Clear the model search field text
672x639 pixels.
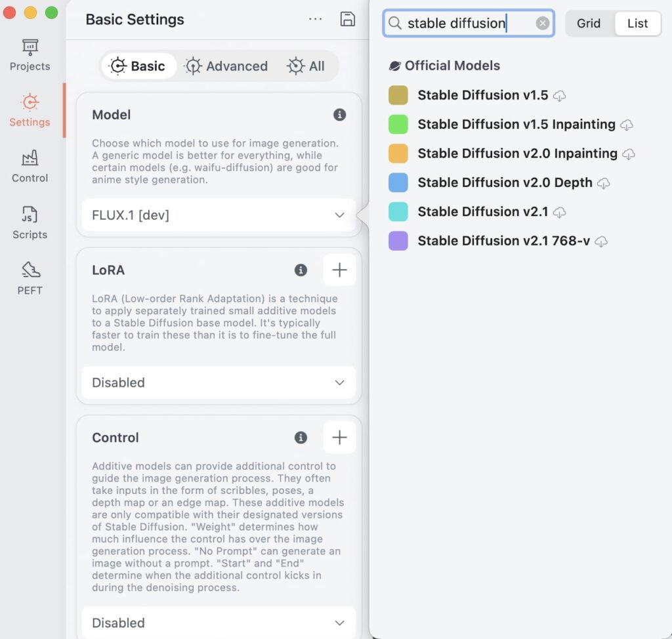[542, 23]
